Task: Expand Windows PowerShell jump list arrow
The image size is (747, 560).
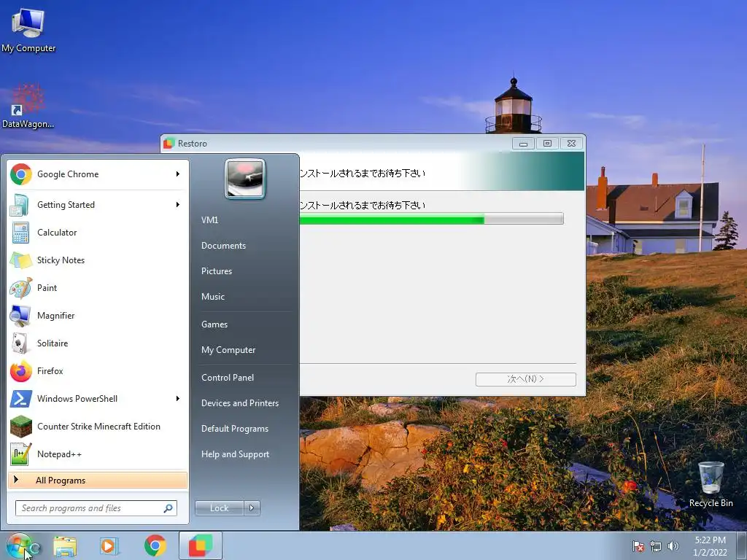Action: (178, 399)
